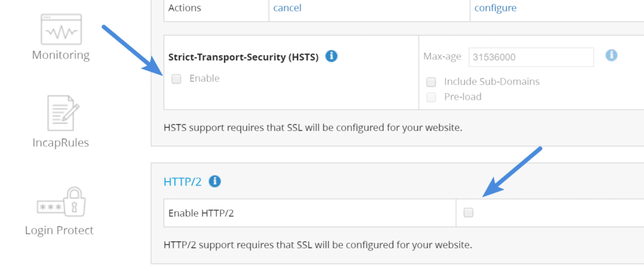Open Monitoring via its text label
644x271 pixels.
click(61, 55)
